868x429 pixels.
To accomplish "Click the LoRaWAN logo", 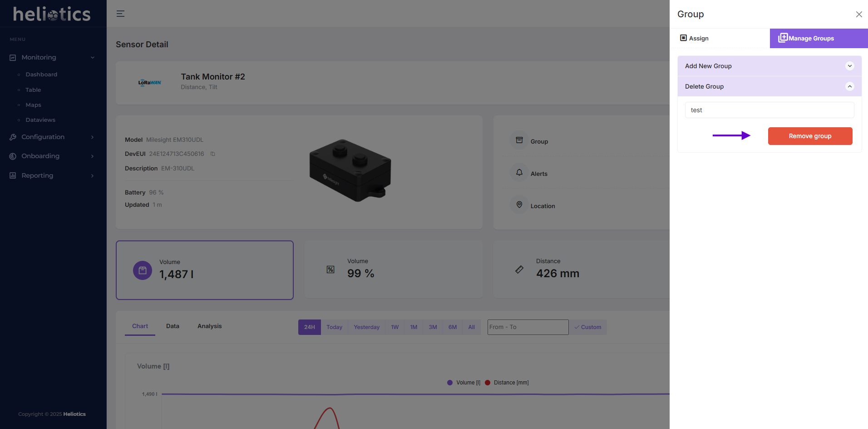I will click(149, 82).
